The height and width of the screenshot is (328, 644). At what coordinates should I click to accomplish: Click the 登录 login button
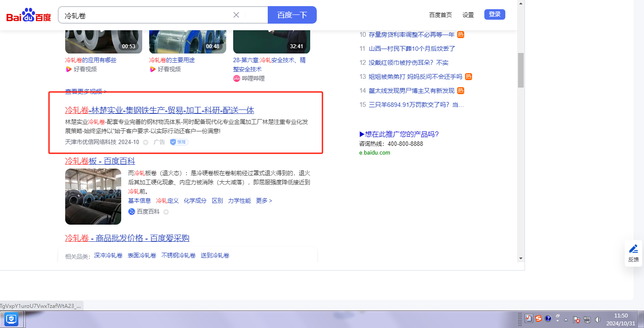click(x=495, y=14)
